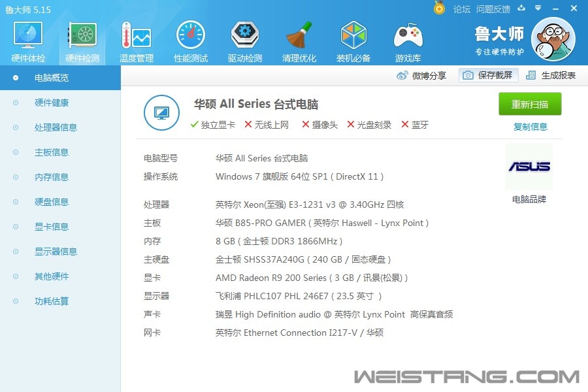Open 硬件体检 hardware checkup icon
Viewport: 588px width, 392px height.
[28, 41]
